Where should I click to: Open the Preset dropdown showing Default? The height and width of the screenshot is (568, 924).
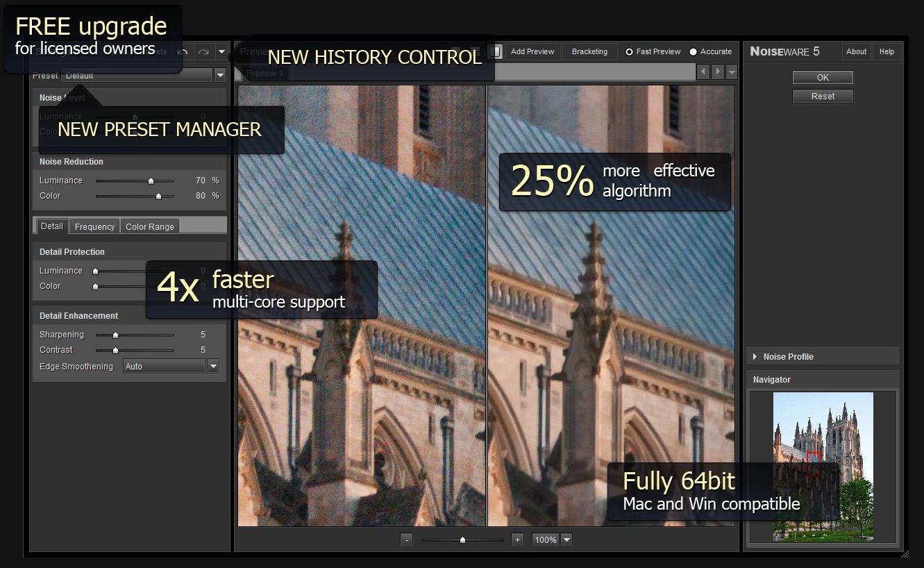pyautogui.click(x=144, y=75)
